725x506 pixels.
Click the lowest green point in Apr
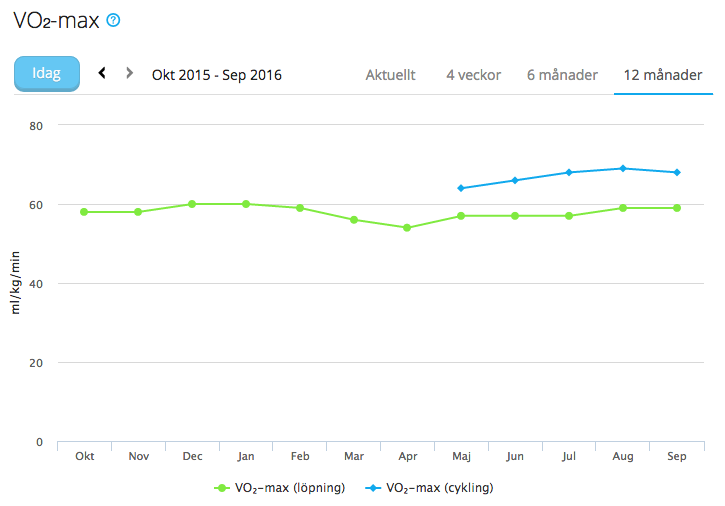[407, 228]
